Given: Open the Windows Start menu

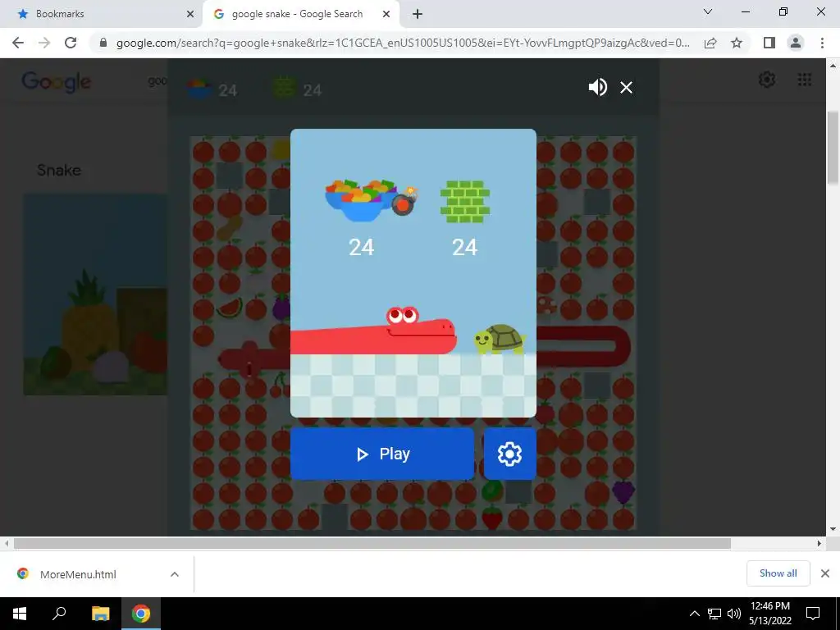Looking at the screenshot, I should [x=20, y=614].
